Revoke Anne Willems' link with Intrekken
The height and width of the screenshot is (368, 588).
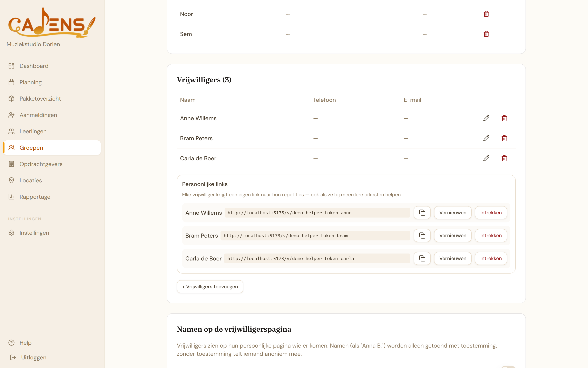tap(491, 213)
